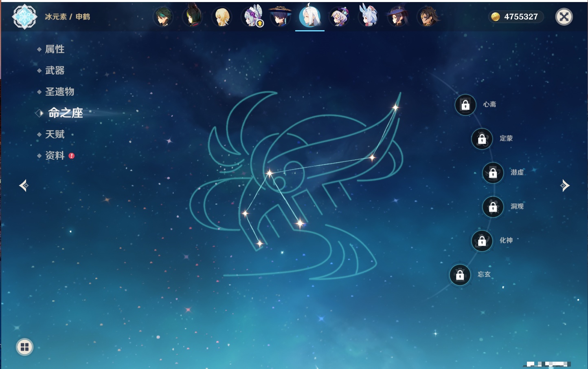This screenshot has height=369, width=588.
Task: Select the highlighted Shenhe avatar
Action: (x=310, y=16)
